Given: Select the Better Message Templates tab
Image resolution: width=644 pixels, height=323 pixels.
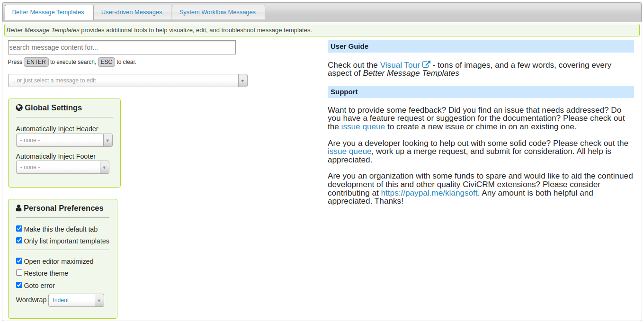Looking at the screenshot, I should [48, 12].
